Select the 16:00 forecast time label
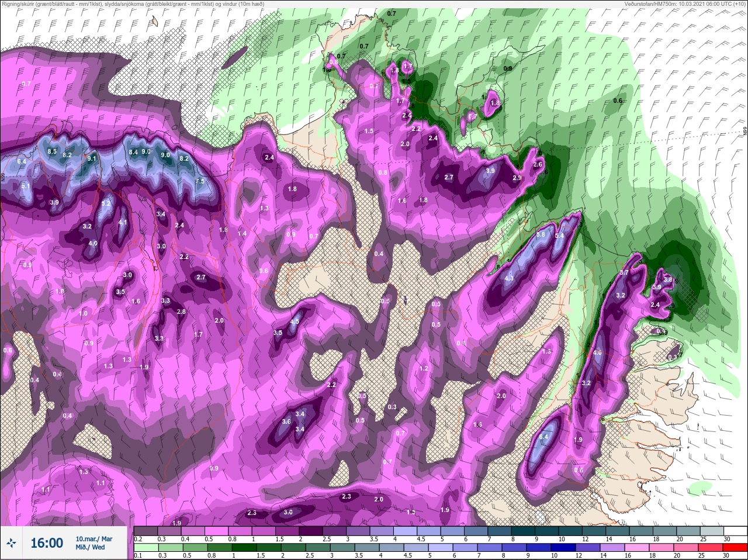748x560 pixels. point(47,543)
